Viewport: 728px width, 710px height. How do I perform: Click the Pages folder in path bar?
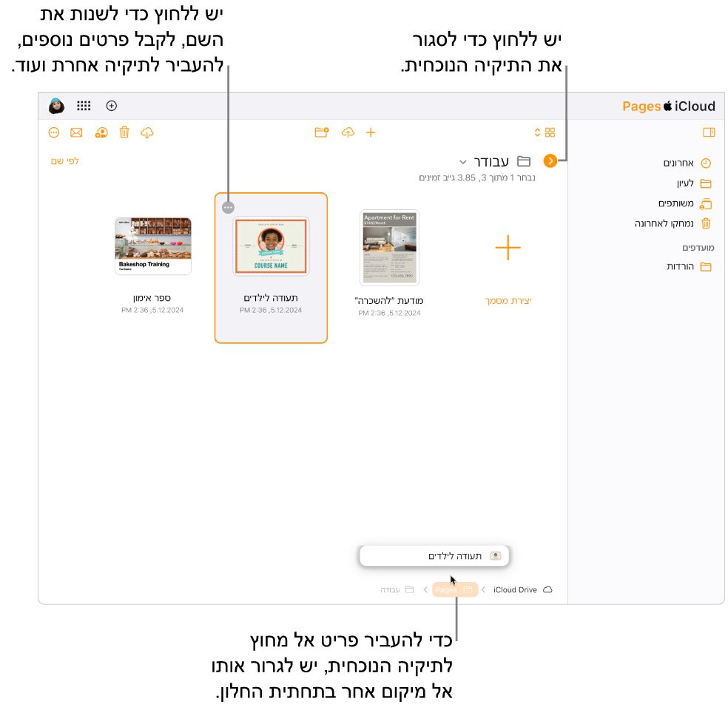coord(454,589)
